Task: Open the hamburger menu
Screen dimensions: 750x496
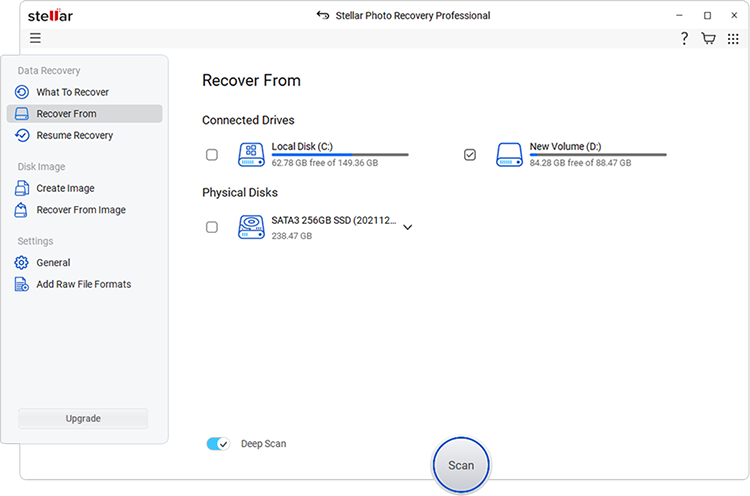Action: pos(35,38)
